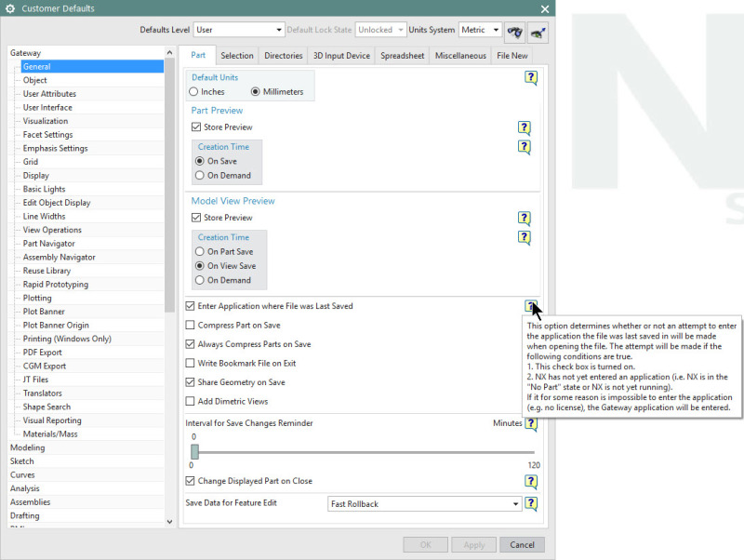Click the Part tab

point(198,55)
